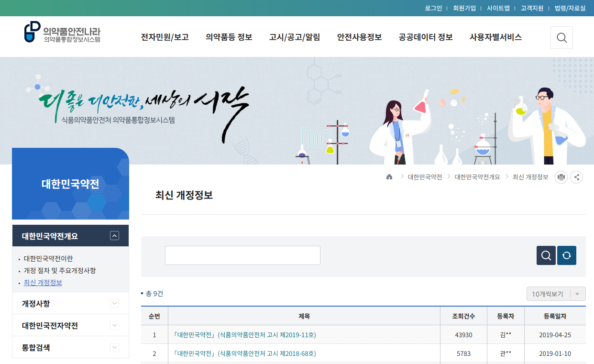Click the 회원가입 link
This screenshot has width=594, height=364.
coord(464,8)
